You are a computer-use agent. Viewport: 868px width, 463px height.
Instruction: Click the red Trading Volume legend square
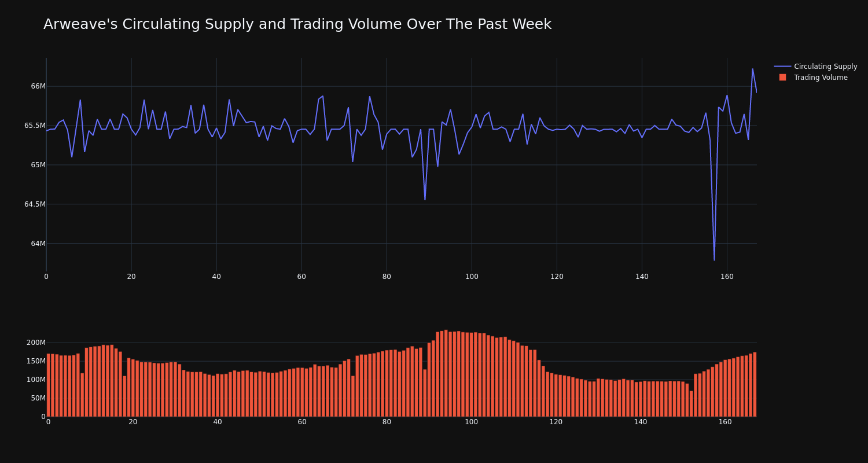782,78
